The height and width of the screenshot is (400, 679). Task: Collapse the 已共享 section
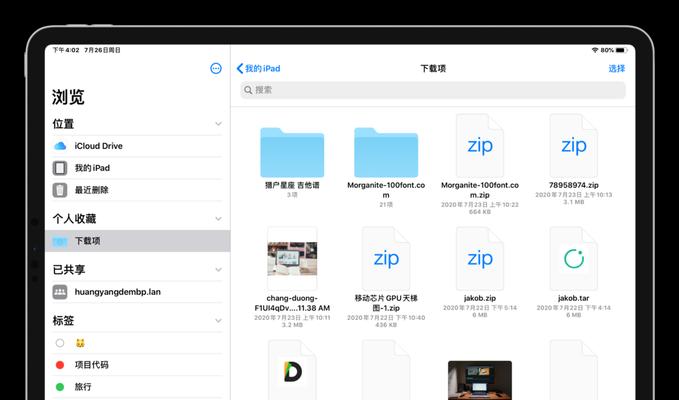(x=218, y=270)
